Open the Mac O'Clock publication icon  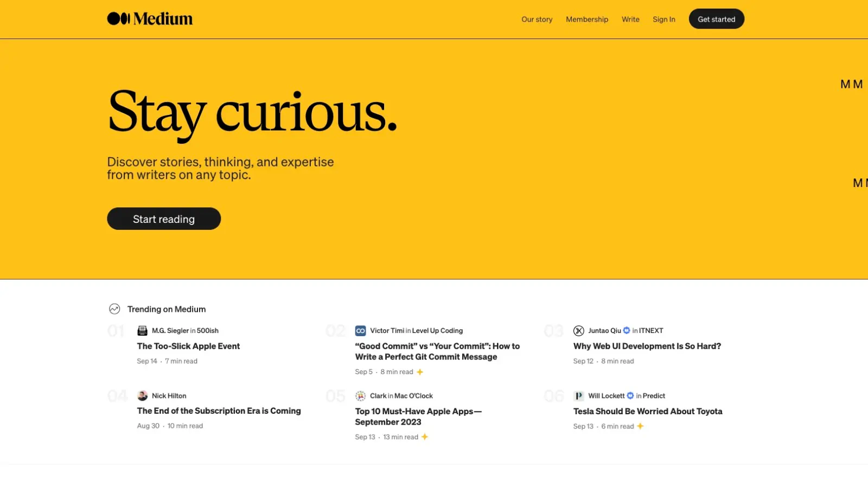[x=360, y=396]
